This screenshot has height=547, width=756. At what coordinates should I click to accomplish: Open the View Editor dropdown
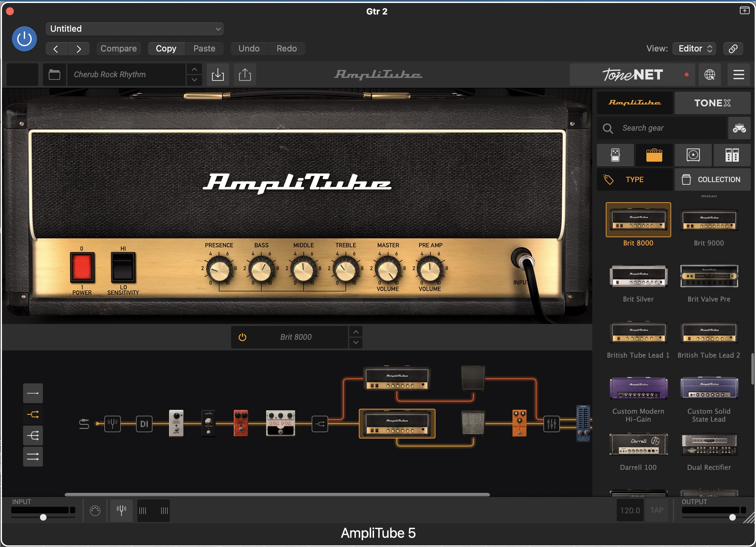pos(695,48)
